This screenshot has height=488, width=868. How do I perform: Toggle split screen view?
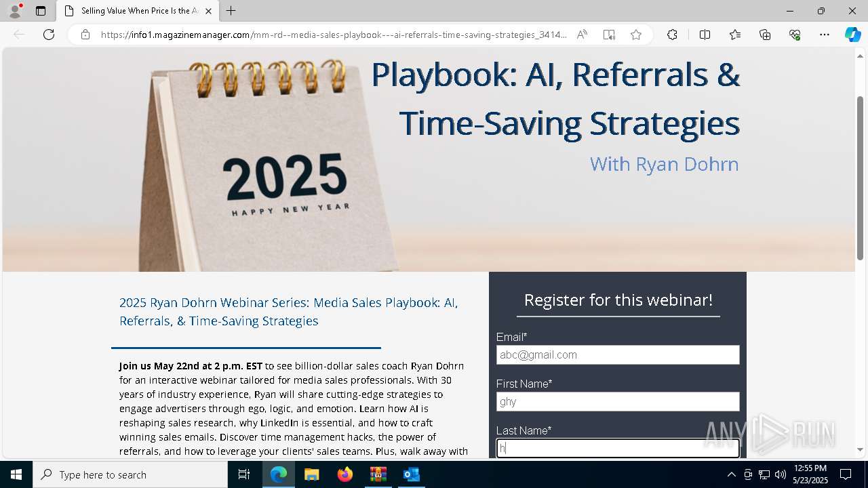point(705,35)
